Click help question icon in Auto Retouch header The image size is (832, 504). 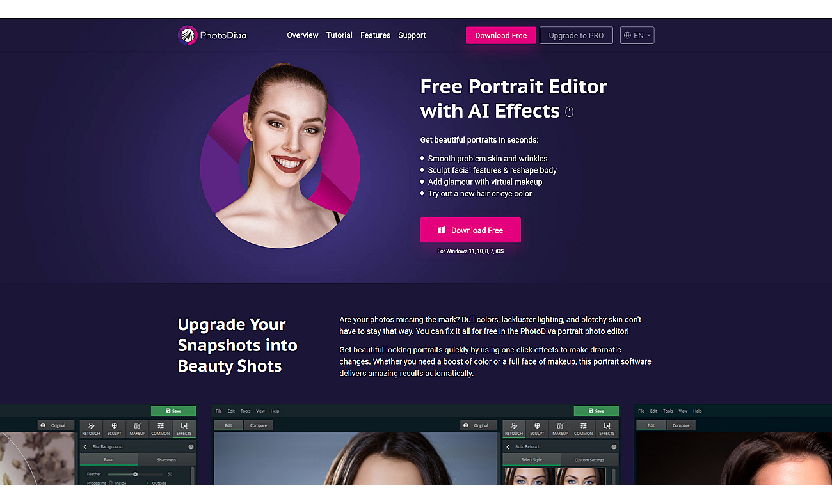614,446
